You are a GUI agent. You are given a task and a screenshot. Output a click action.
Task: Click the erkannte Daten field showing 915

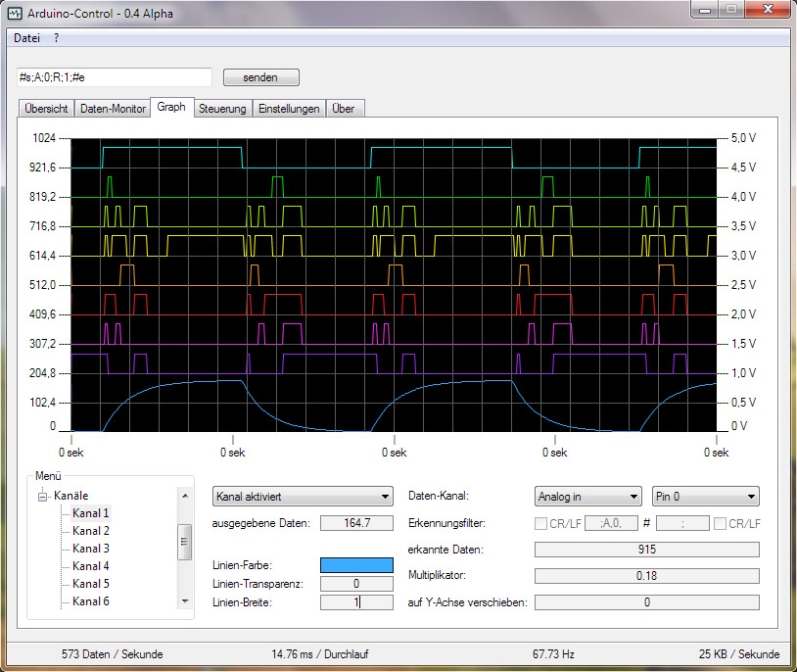pos(647,550)
